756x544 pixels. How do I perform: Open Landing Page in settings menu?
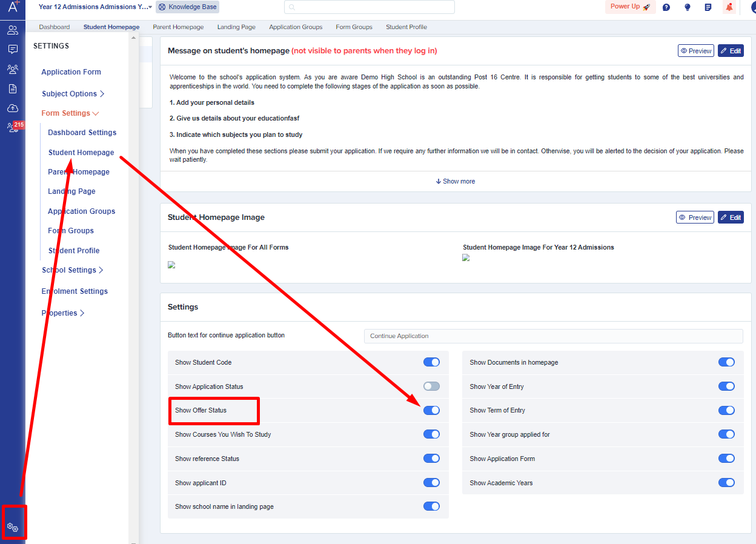pyautogui.click(x=71, y=191)
